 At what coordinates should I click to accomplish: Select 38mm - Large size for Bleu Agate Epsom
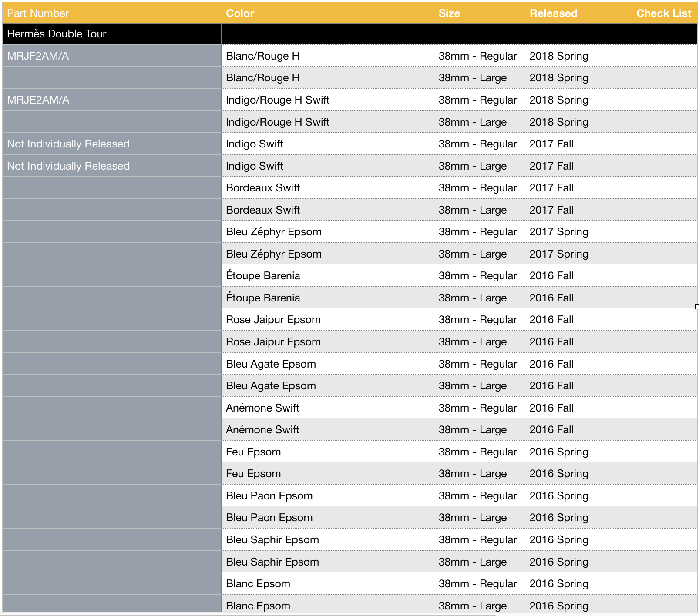(x=473, y=386)
